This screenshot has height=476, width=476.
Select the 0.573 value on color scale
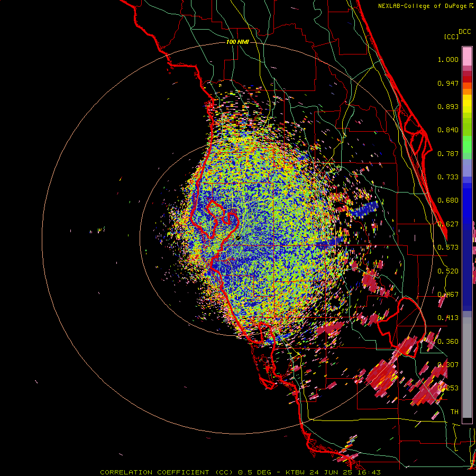click(x=448, y=248)
